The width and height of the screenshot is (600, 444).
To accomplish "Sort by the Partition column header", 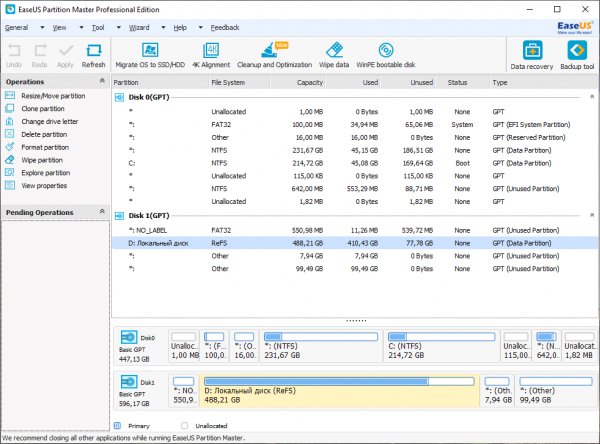I will coord(160,82).
